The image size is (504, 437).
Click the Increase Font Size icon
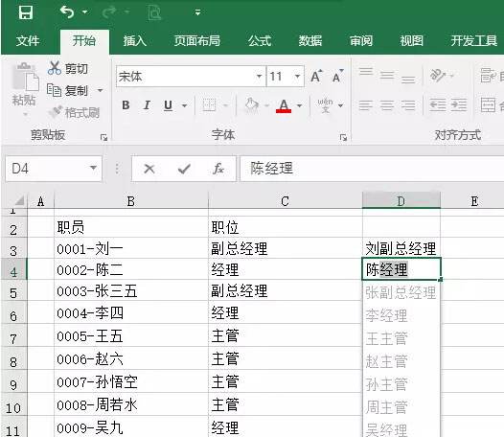click(316, 77)
